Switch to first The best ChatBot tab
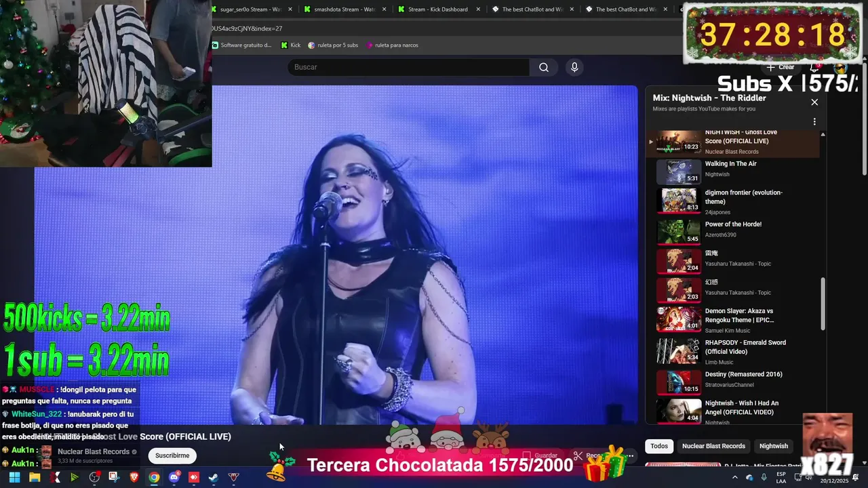Viewport: 868px width, 488px height. 532,9
